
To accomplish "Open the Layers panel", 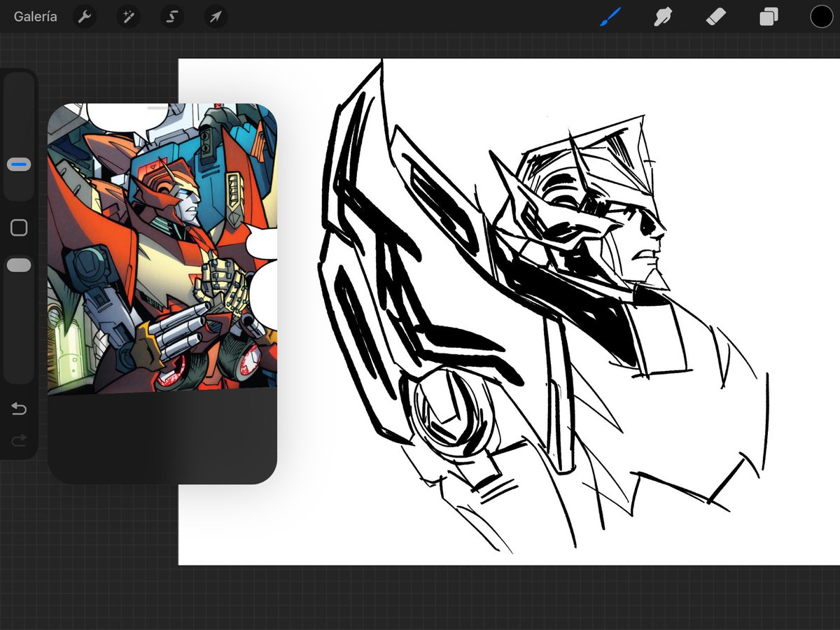I will coord(769,16).
